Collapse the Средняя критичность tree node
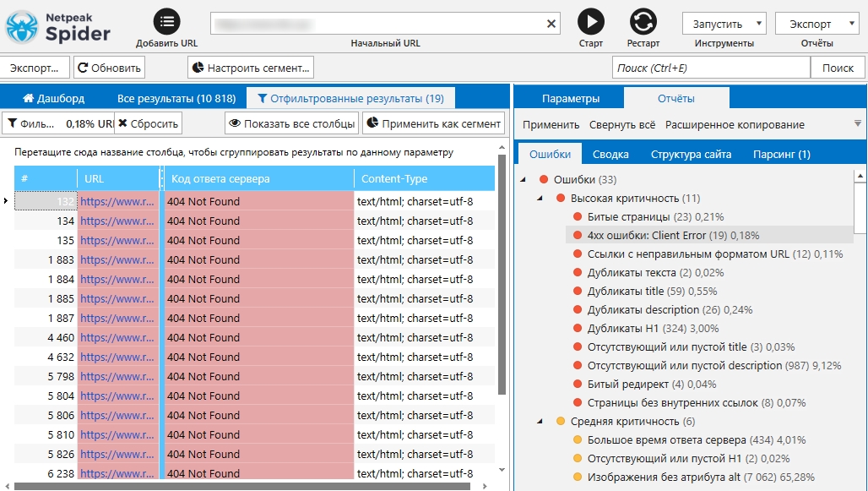 (540, 421)
